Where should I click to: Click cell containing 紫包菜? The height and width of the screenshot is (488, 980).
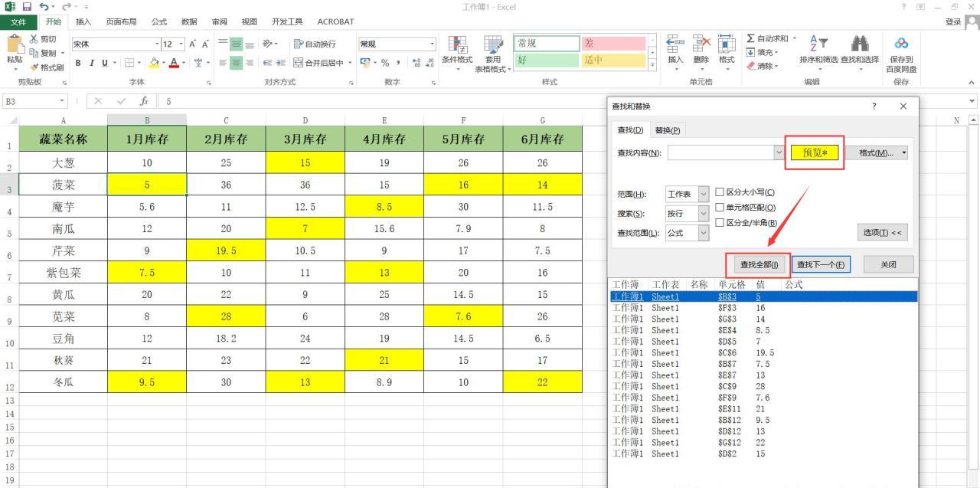coord(64,273)
